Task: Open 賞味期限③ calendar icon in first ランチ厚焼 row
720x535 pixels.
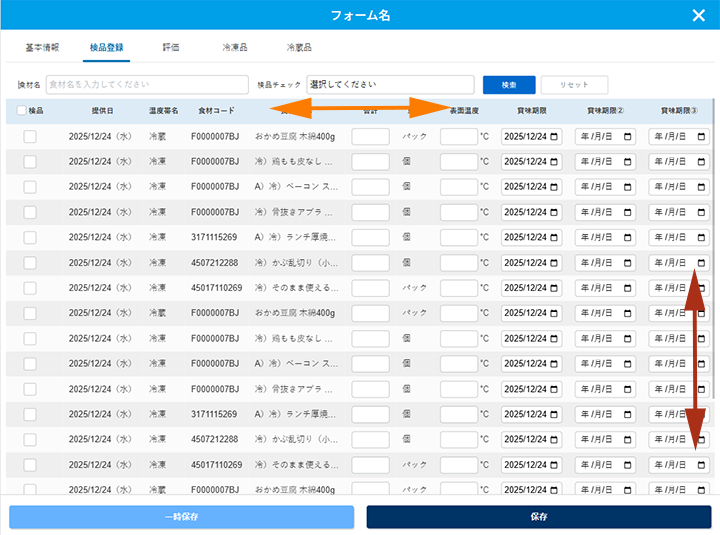Action: [x=701, y=237]
